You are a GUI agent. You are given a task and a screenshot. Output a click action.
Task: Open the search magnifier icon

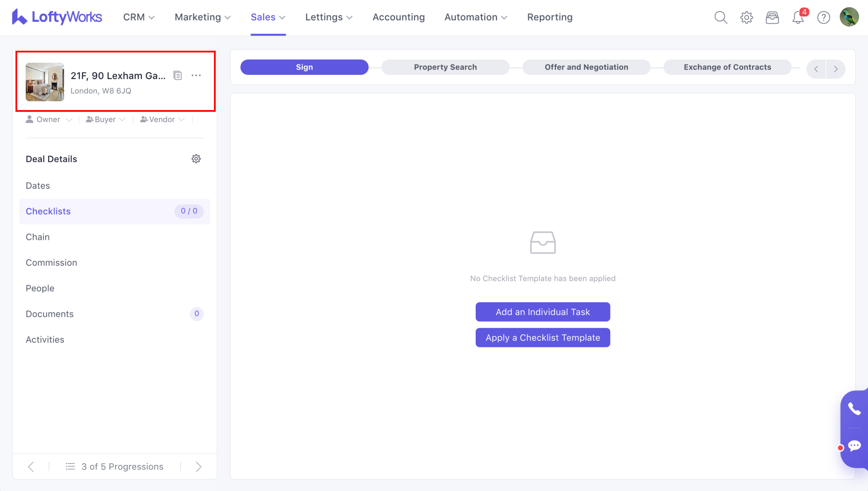[721, 18]
